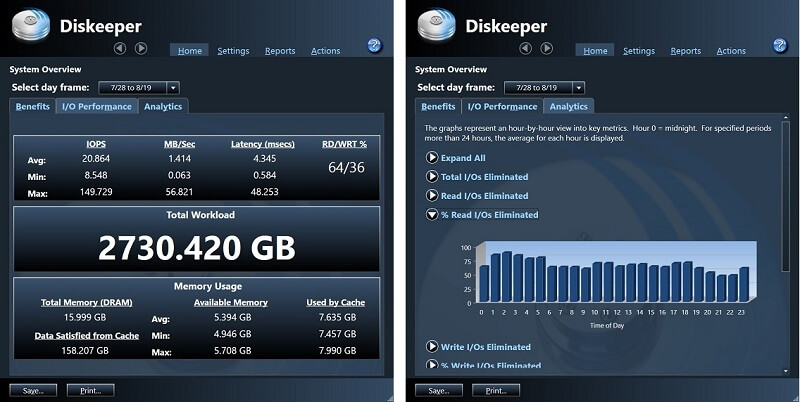Click Available Memory heading
Image resolution: width=800 pixels, height=402 pixels.
[x=231, y=303]
